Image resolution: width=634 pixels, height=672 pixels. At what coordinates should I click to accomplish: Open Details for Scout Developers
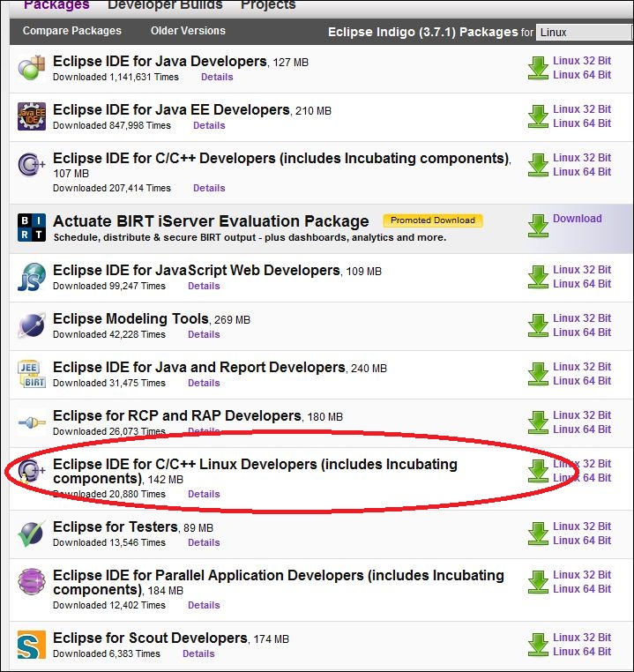(198, 653)
